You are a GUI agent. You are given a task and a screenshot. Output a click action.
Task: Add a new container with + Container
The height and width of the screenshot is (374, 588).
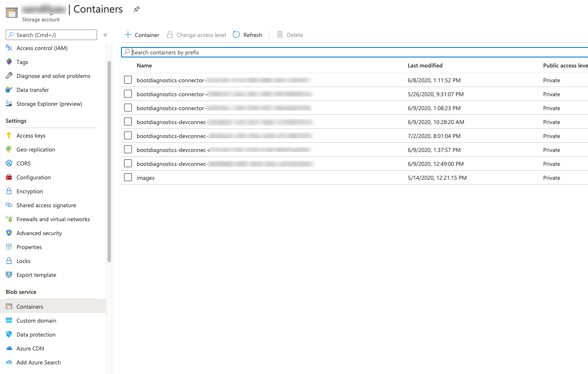[142, 35]
